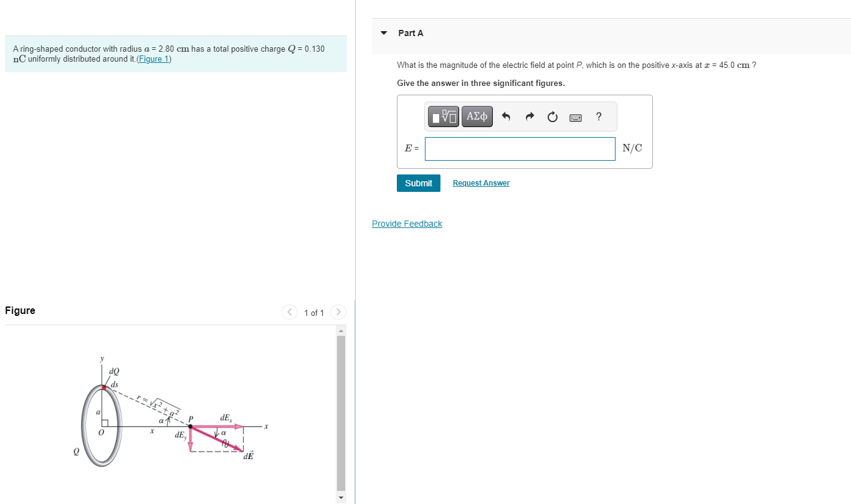851x504 pixels.
Task: Open the math template equation editor icon
Action: pos(443,116)
